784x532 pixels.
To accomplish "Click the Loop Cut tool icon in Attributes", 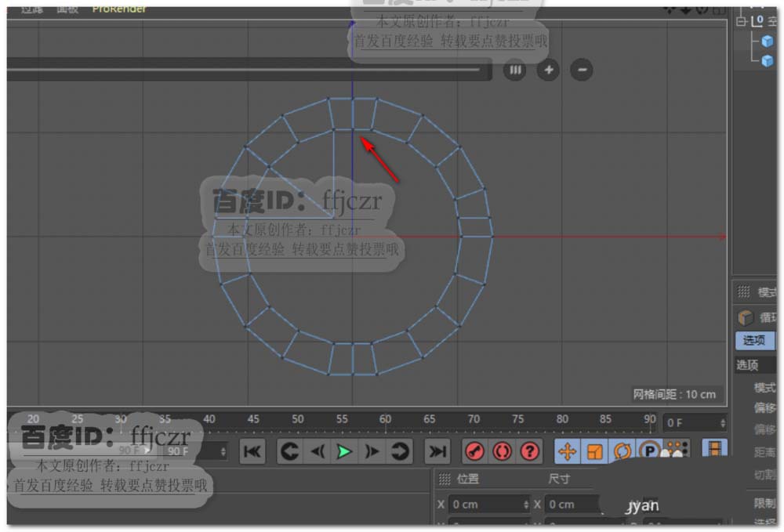I will pos(746,317).
